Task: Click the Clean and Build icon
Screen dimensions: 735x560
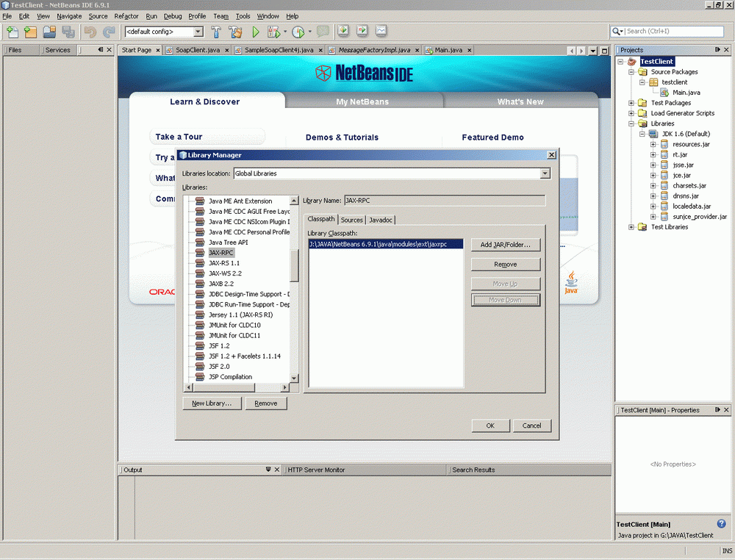Action: 236,32
